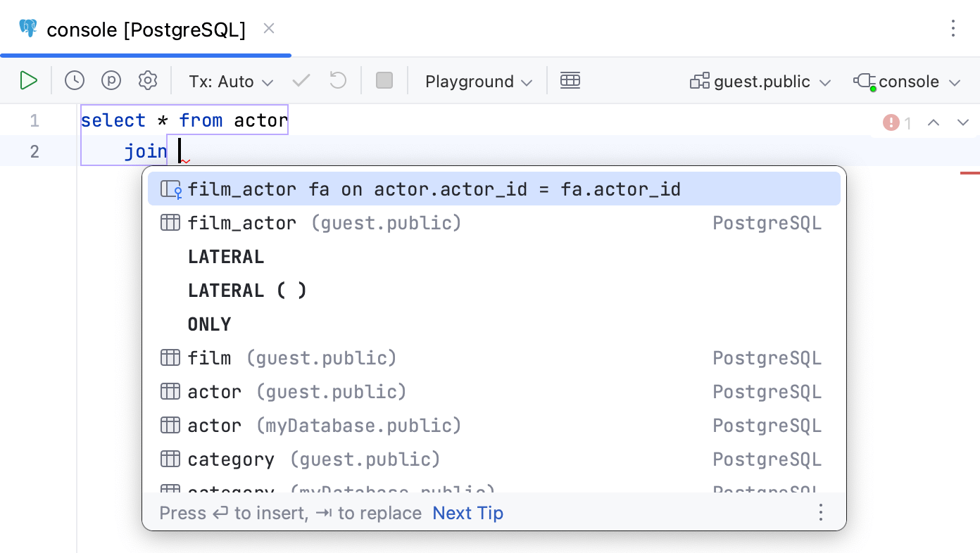Screen dimensions: 980x553
Task: Choose the film_actor fa join suggestion
Action: coord(434,189)
